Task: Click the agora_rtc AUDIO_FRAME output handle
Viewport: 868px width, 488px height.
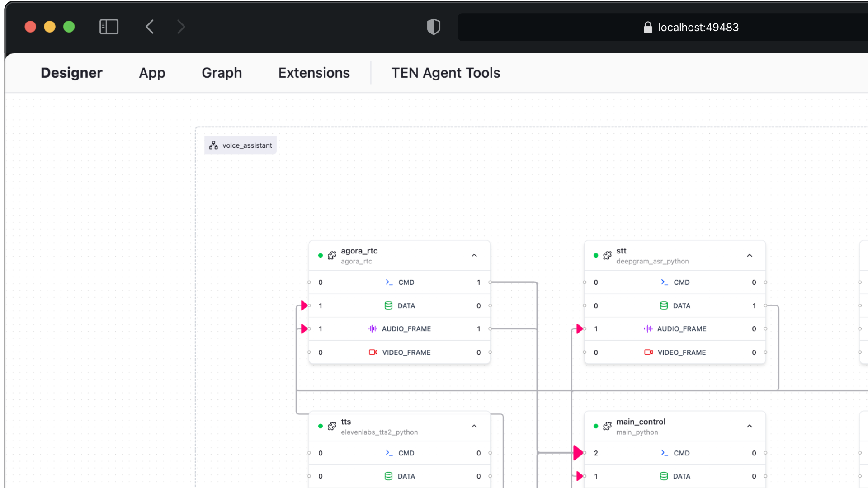Action: click(x=490, y=329)
